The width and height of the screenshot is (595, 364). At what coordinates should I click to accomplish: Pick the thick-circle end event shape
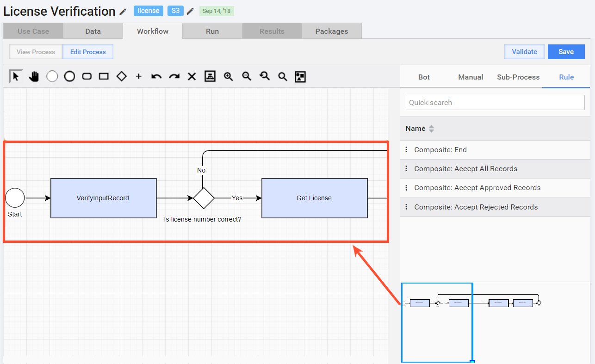(69, 77)
